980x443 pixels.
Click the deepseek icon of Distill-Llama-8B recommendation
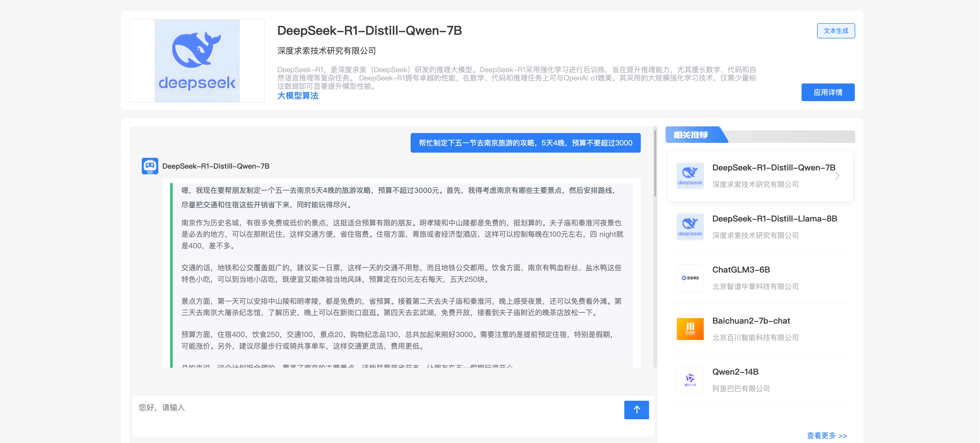point(690,227)
